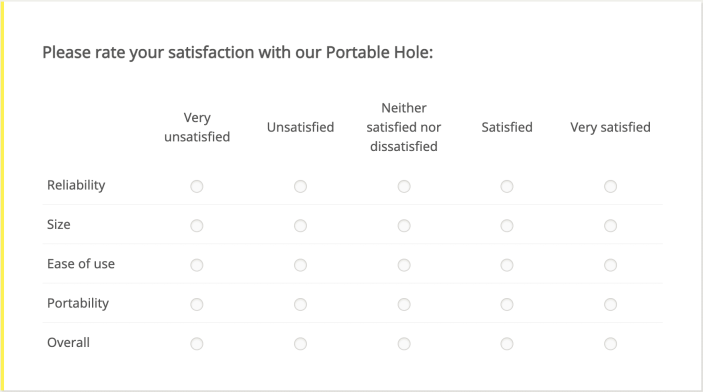Click the Ease of use row label
This screenshot has width=703, height=392.
point(81,264)
